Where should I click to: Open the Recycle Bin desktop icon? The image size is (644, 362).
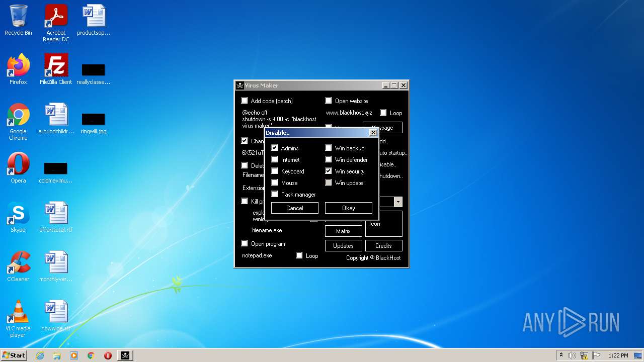[x=18, y=20]
